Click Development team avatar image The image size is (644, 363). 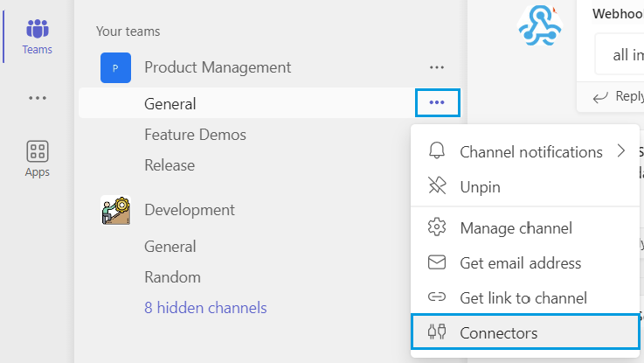coord(116,210)
